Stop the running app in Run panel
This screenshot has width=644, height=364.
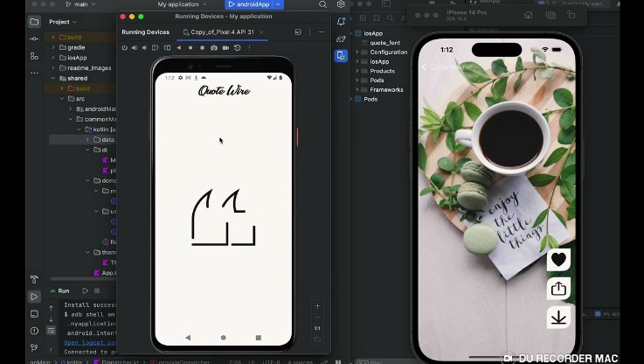pyautogui.click(x=97, y=290)
